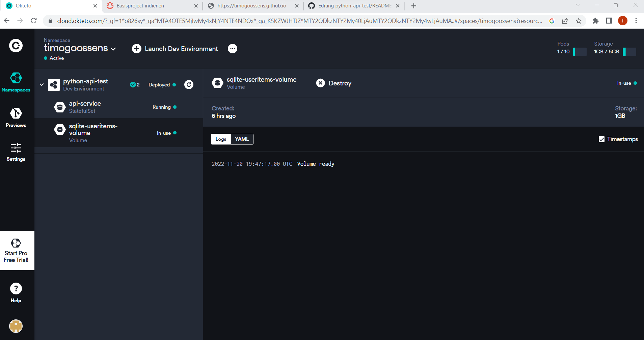Click sqlite-useritems-volume list hexagon icon
Image resolution: width=644 pixels, height=340 pixels.
pos(60,129)
